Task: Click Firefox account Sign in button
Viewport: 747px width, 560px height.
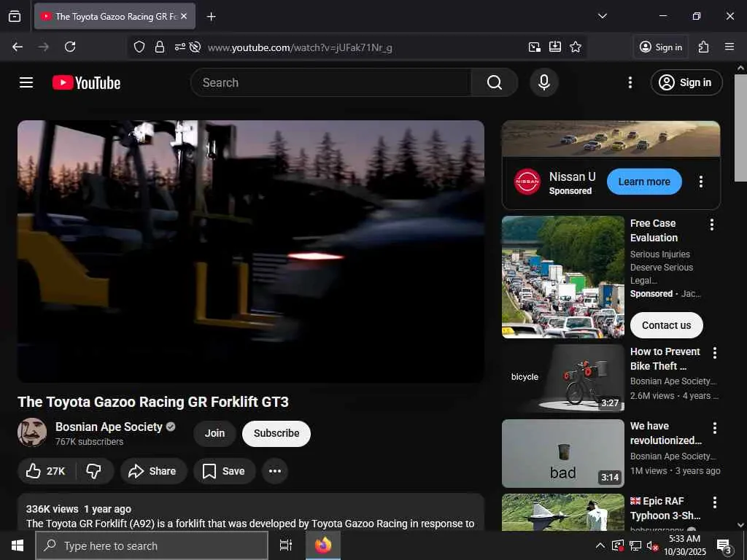Action: pyautogui.click(x=661, y=47)
